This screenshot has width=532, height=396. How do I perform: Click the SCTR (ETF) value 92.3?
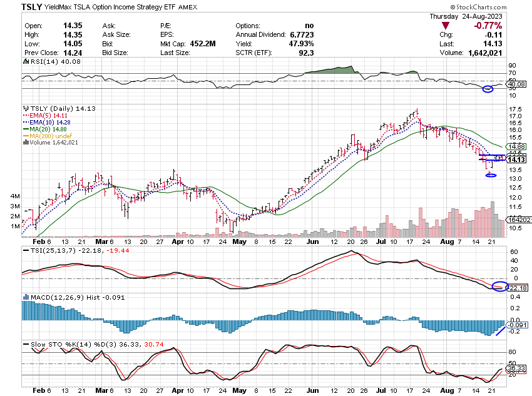pyautogui.click(x=306, y=53)
